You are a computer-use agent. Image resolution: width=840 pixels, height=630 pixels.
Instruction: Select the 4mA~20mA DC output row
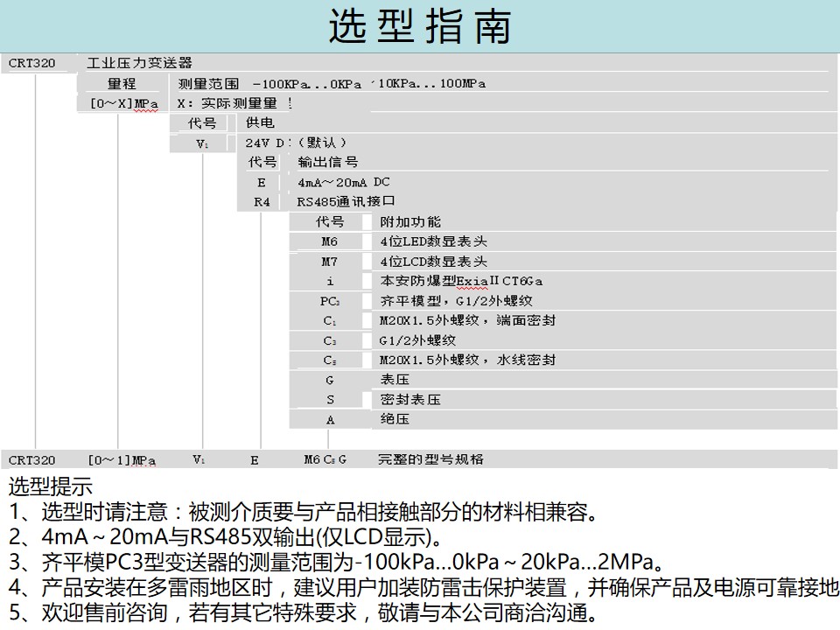[343, 182]
